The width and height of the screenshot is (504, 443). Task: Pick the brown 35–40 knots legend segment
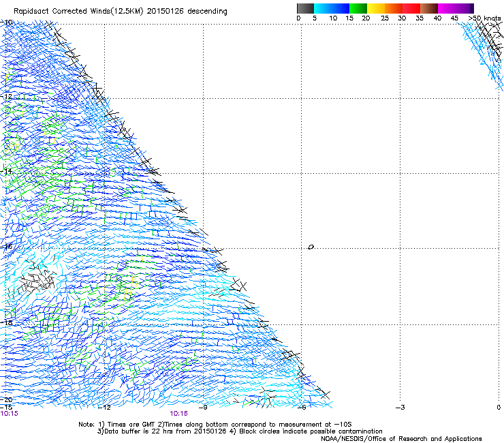429,9
